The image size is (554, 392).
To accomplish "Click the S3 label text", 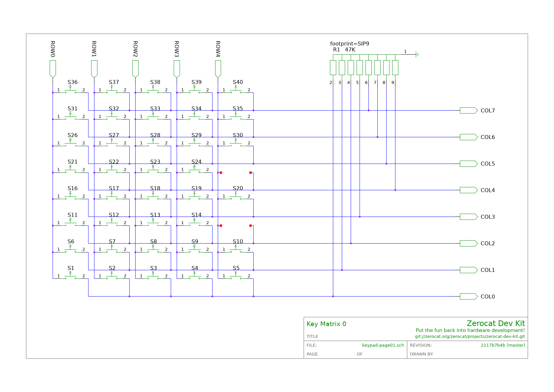I will 153,268.
